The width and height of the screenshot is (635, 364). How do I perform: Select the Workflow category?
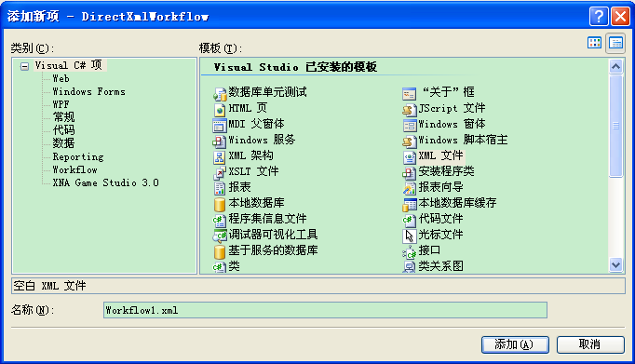click(x=74, y=169)
